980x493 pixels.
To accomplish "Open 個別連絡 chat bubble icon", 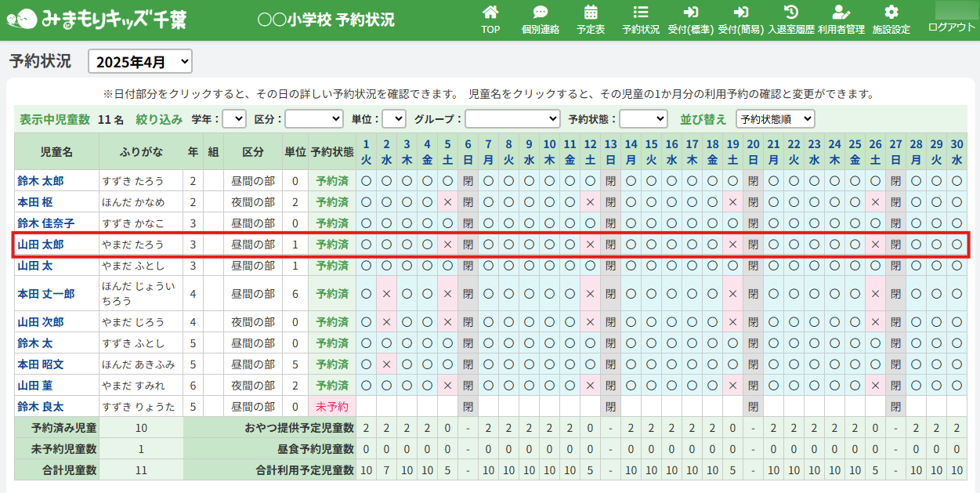I will pyautogui.click(x=540, y=13).
